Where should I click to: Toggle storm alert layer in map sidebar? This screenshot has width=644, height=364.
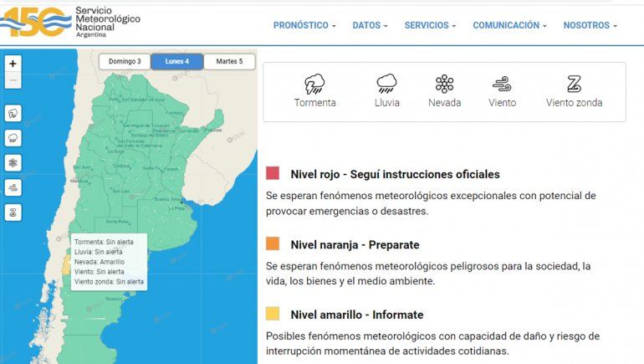coord(13,113)
